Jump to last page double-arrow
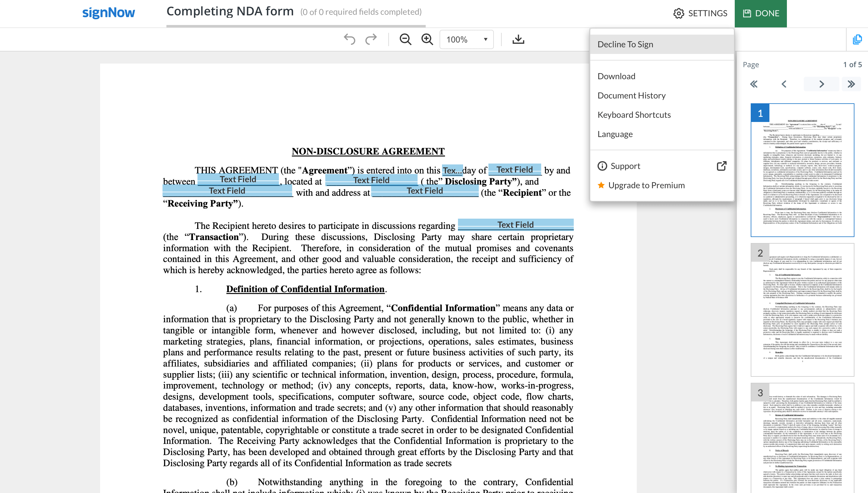The height and width of the screenshot is (493, 868). click(x=851, y=84)
